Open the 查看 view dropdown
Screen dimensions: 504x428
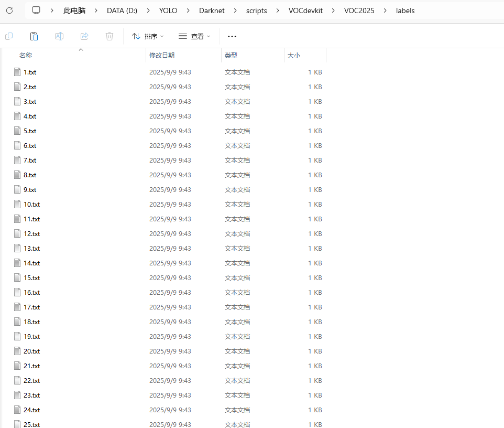point(194,36)
